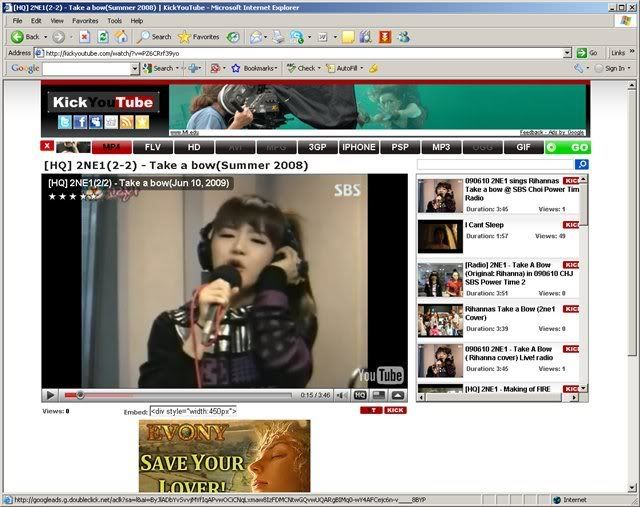640x507 pixels.
Task: Expand the AutoFill dropdown arrow
Action: tap(362, 69)
